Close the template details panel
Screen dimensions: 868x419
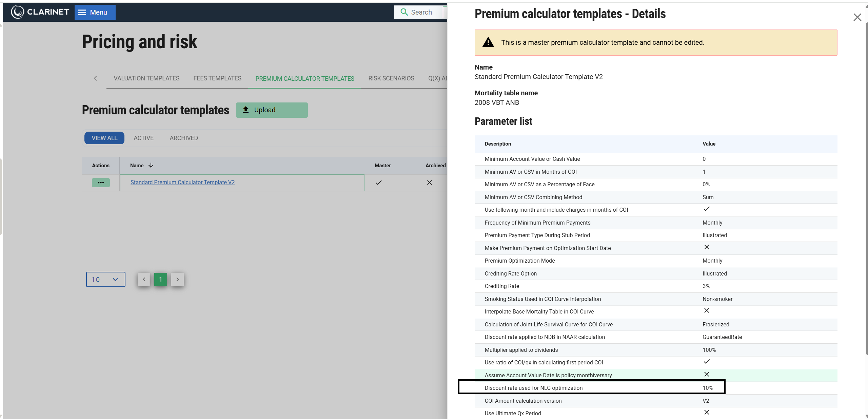pyautogui.click(x=857, y=17)
